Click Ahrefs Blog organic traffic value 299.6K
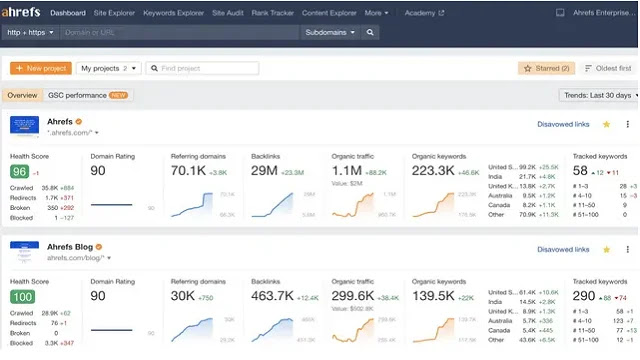Screen dimensions: 640x360 (353, 296)
